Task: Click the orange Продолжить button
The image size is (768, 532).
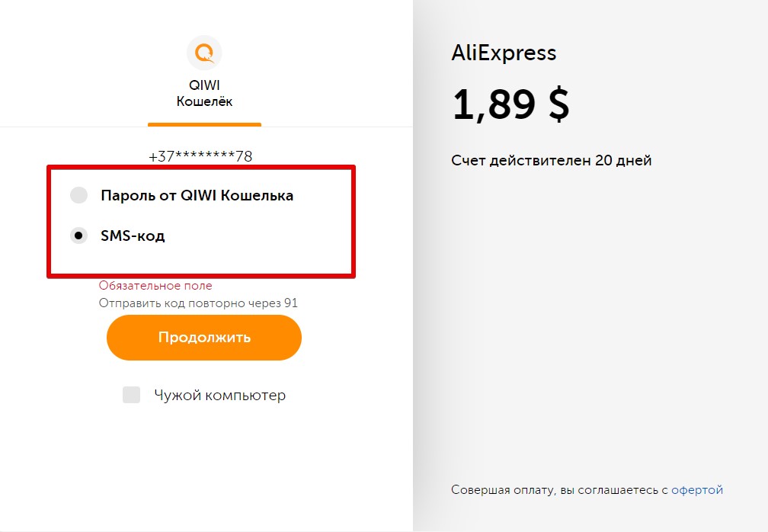Action: click(x=203, y=338)
